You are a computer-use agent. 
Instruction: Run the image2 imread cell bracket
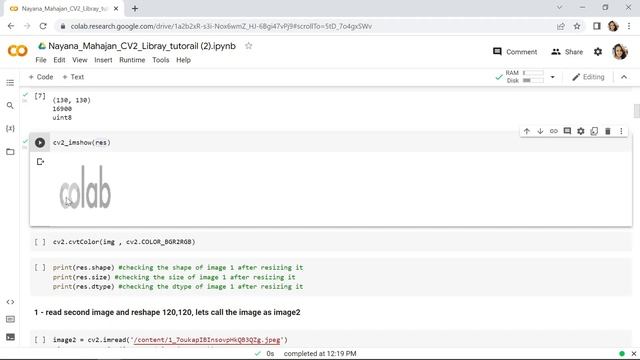click(x=40, y=340)
